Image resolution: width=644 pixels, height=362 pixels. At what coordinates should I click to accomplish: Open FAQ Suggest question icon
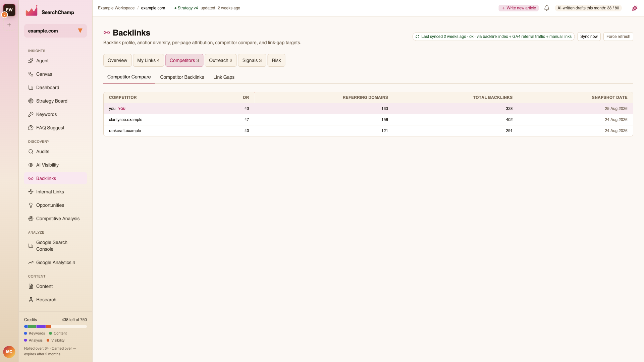click(x=31, y=128)
